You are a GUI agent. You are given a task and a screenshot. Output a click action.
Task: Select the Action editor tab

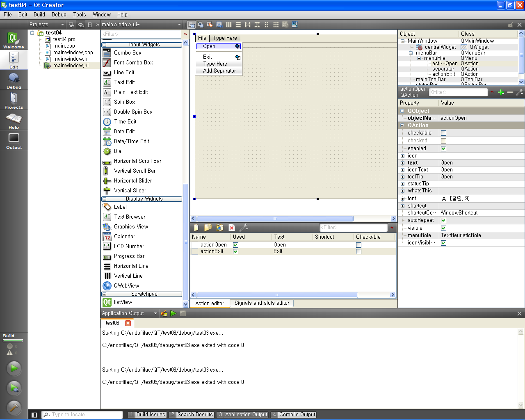click(x=210, y=304)
